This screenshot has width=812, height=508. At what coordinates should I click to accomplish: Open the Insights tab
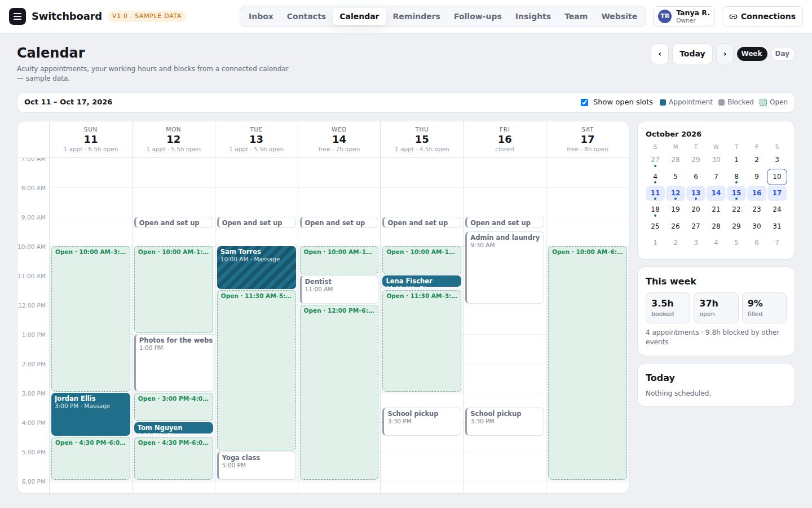pyautogui.click(x=533, y=16)
